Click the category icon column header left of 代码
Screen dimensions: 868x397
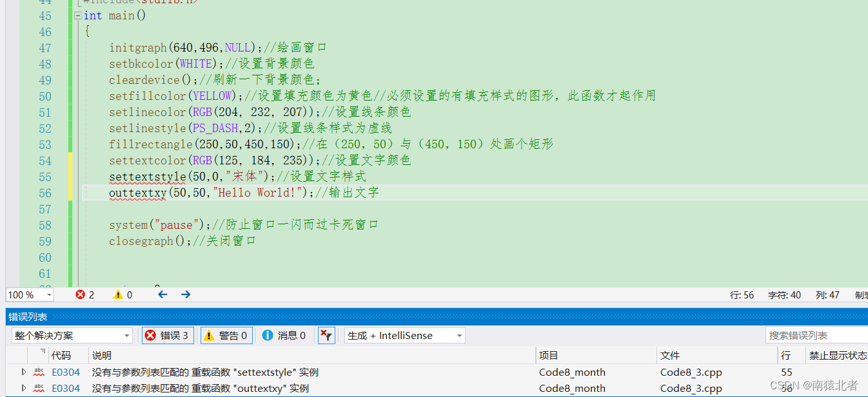(38, 355)
